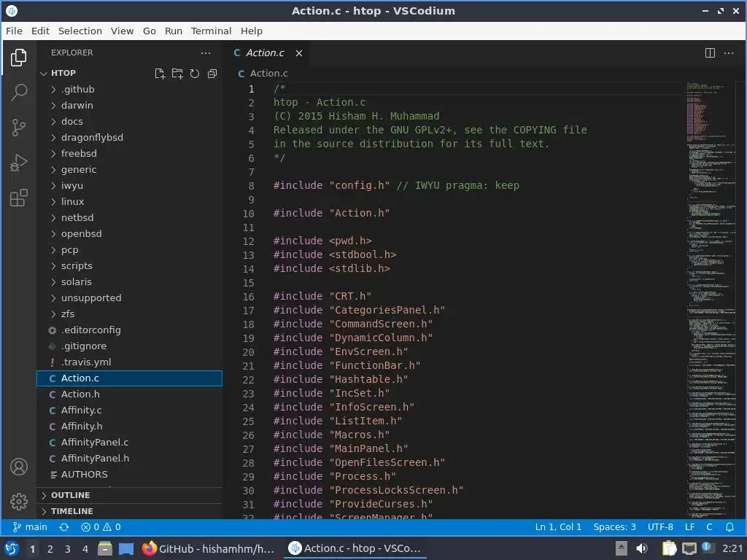Open the Run menu
The image size is (747, 560).
coord(174,31)
